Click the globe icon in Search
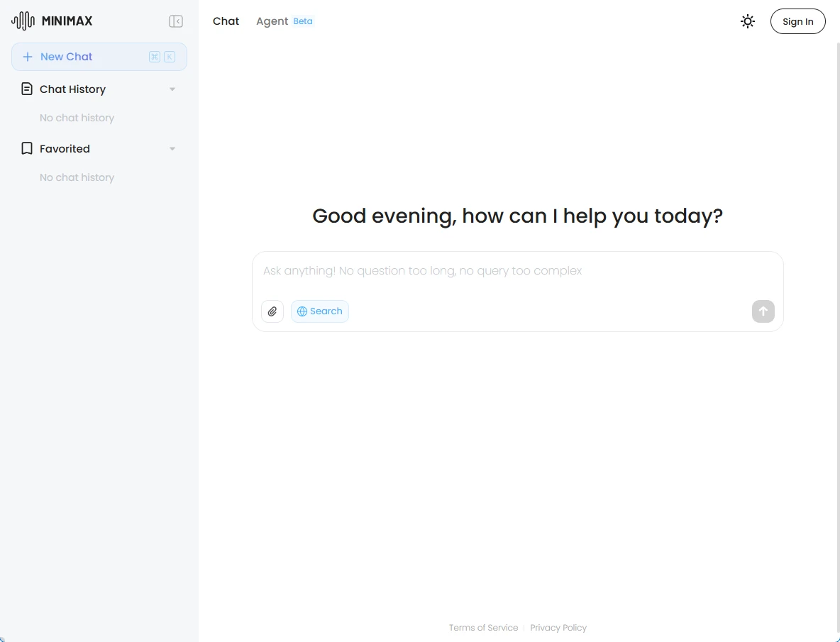Screen dimensions: 840x642 coord(302,311)
